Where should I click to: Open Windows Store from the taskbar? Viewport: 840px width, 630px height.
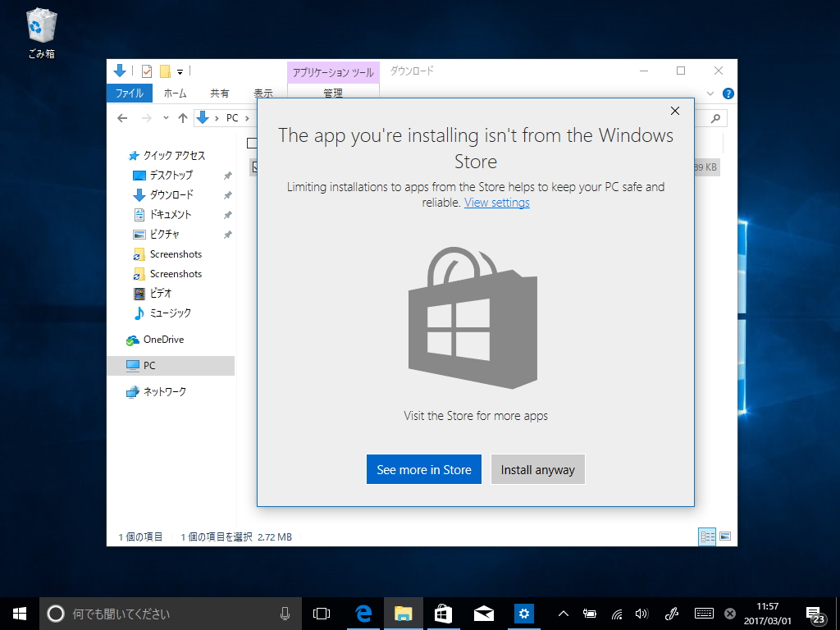[x=443, y=614]
